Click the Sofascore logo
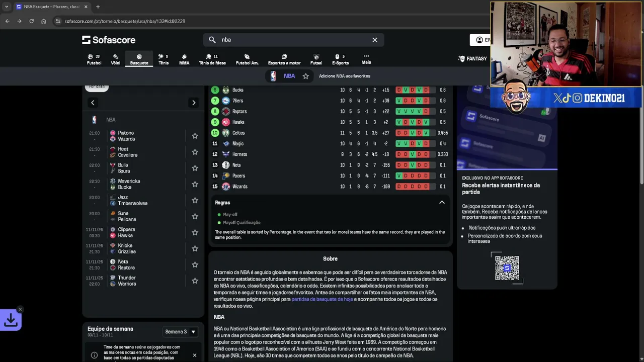The height and width of the screenshot is (362, 644). point(109,40)
